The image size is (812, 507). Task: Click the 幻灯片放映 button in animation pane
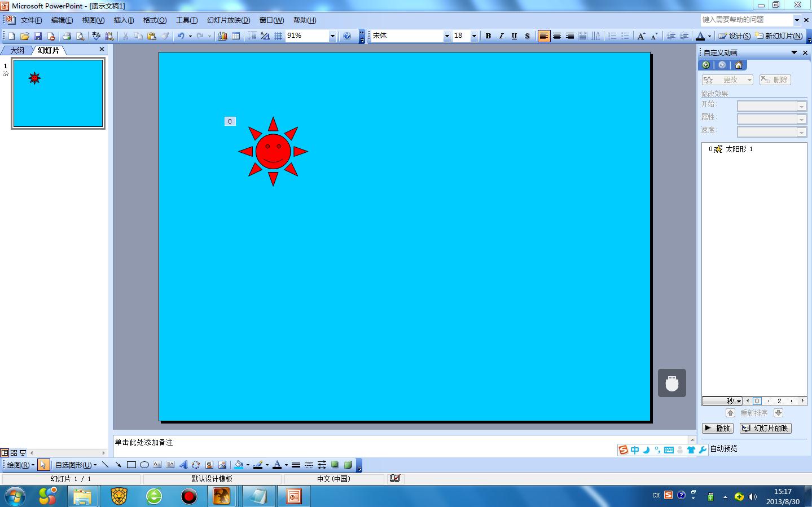coord(766,428)
